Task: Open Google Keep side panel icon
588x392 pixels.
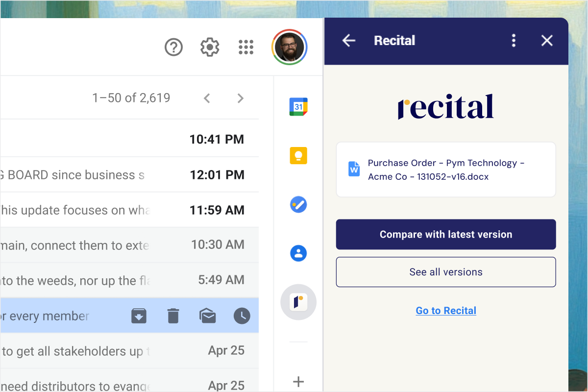Action: (x=298, y=156)
